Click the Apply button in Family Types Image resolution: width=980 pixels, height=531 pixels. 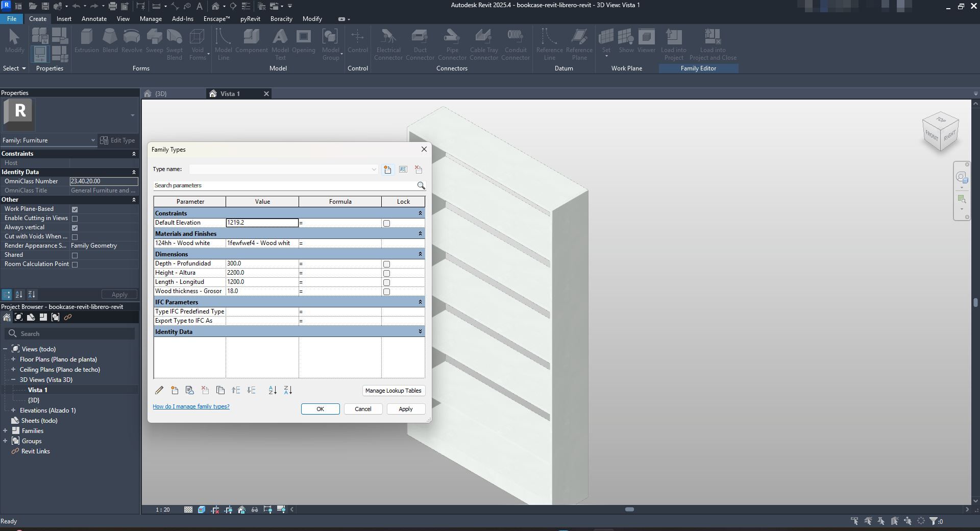click(x=406, y=409)
